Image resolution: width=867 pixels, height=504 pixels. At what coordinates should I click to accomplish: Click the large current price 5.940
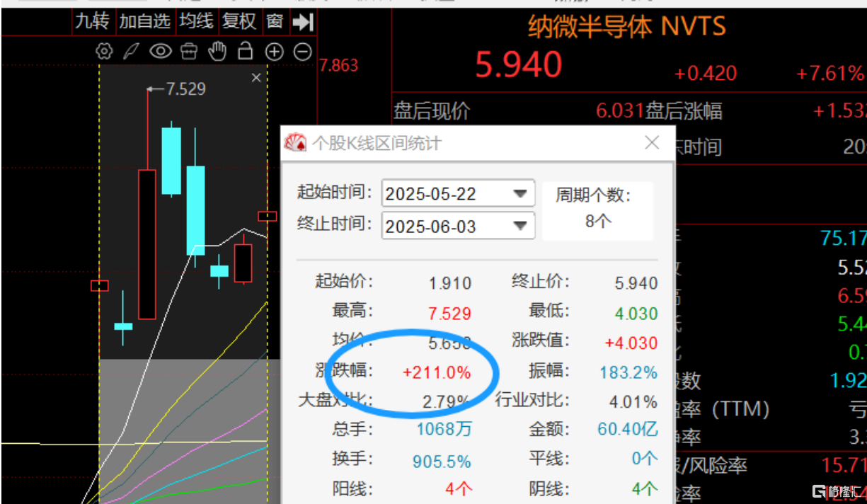[x=518, y=64]
